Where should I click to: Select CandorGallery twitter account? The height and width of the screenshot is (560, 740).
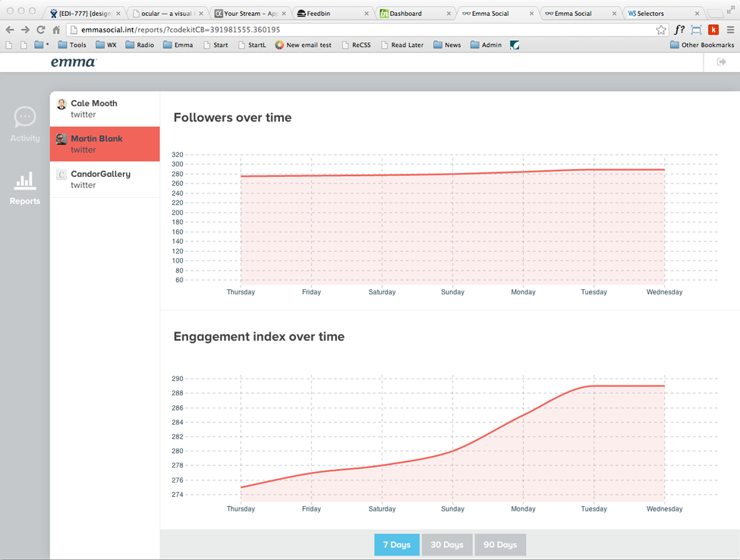click(x=105, y=179)
